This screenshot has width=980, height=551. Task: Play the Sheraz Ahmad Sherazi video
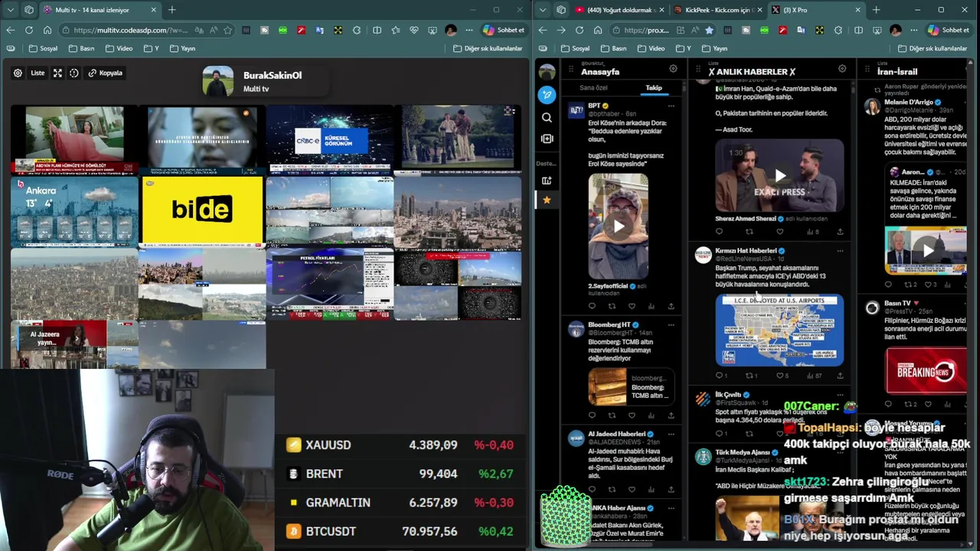779,176
